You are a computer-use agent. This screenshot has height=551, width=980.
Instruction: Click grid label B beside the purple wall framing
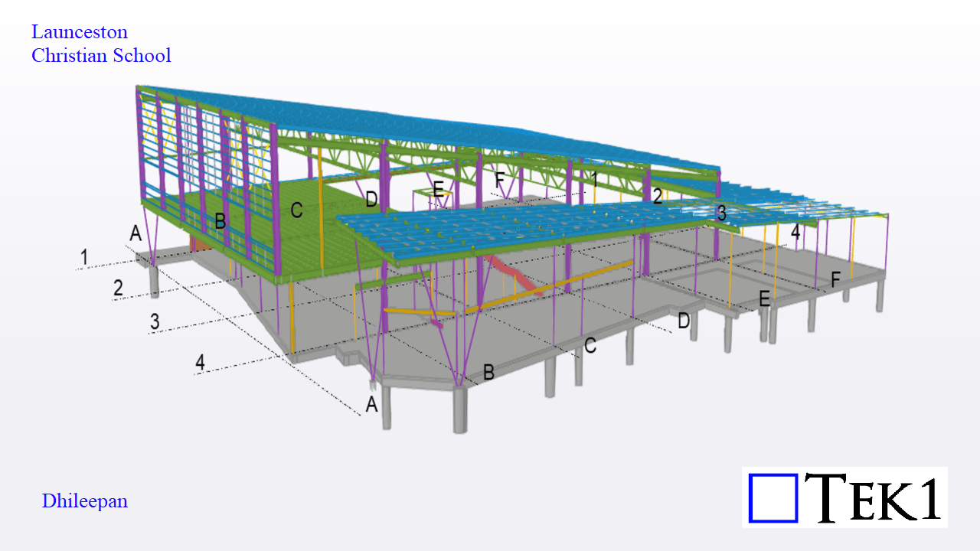click(220, 222)
